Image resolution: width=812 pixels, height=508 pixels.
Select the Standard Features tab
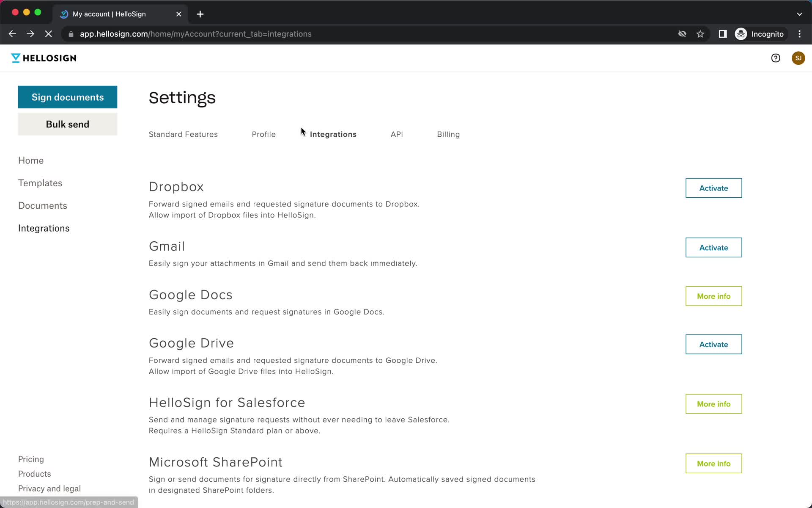(183, 134)
